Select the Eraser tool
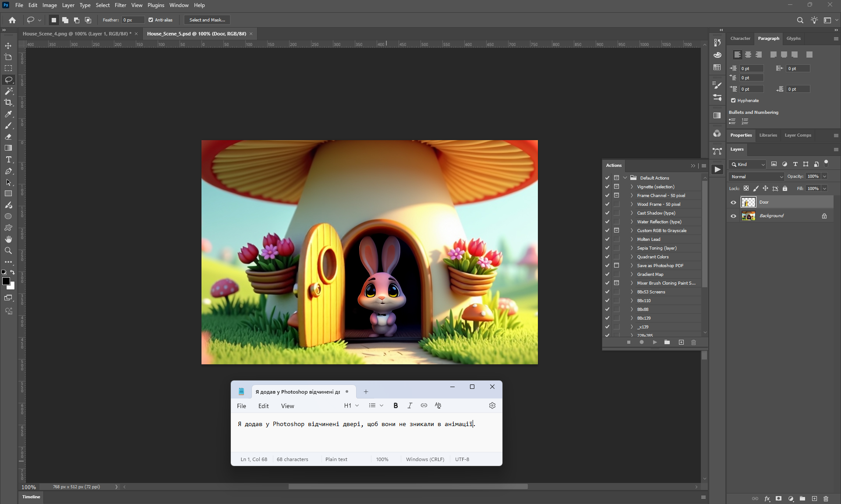841x504 pixels. (x=8, y=137)
